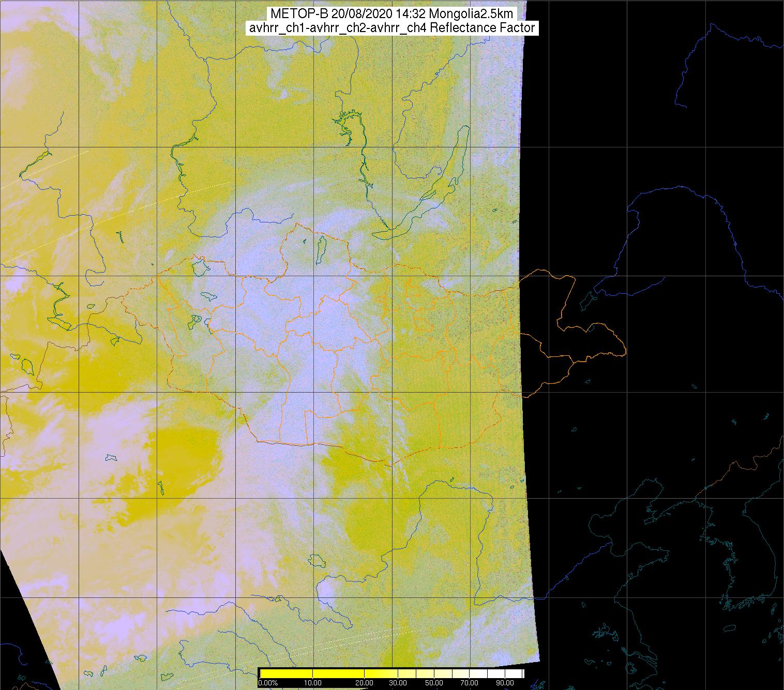Click the pale yellow segment right of the 50.00 tick

(x=443, y=673)
